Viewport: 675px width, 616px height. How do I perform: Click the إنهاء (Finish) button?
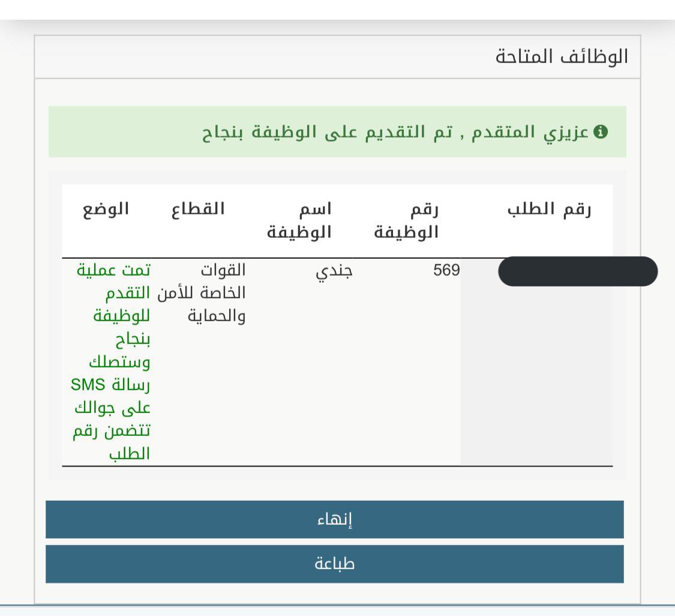point(334,519)
